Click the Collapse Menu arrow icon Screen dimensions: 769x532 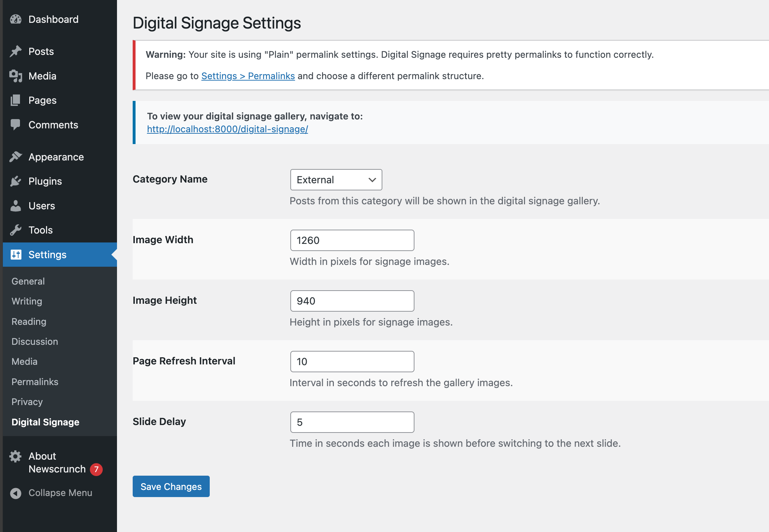pyautogui.click(x=16, y=493)
